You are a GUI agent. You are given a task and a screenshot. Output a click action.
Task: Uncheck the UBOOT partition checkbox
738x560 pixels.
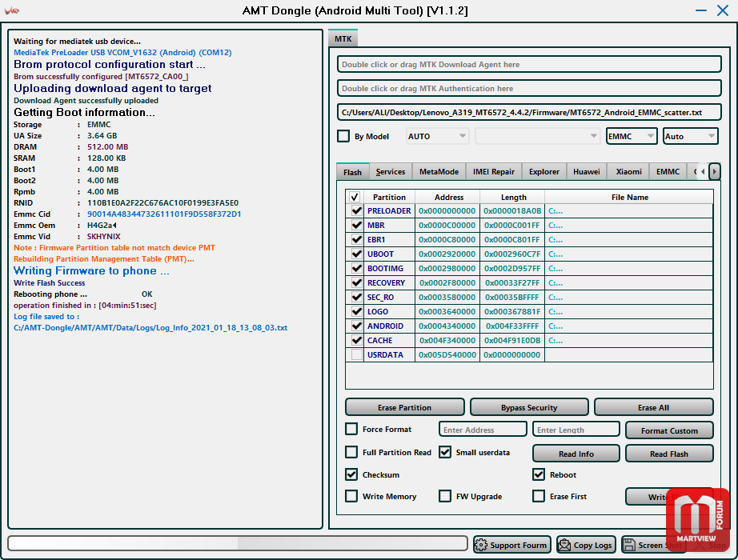click(x=357, y=254)
